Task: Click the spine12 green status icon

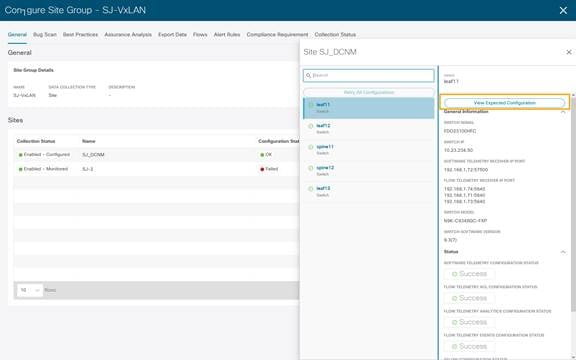Action: [x=311, y=168]
